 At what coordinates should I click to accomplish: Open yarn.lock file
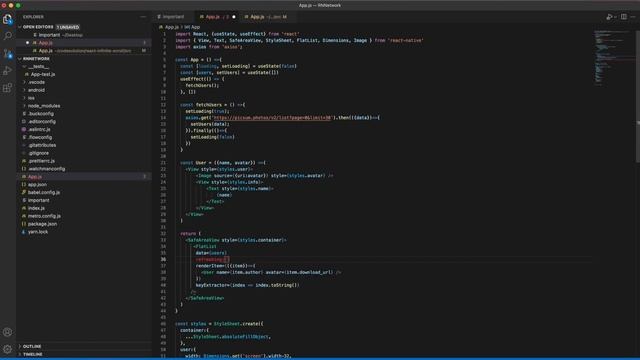click(38, 232)
